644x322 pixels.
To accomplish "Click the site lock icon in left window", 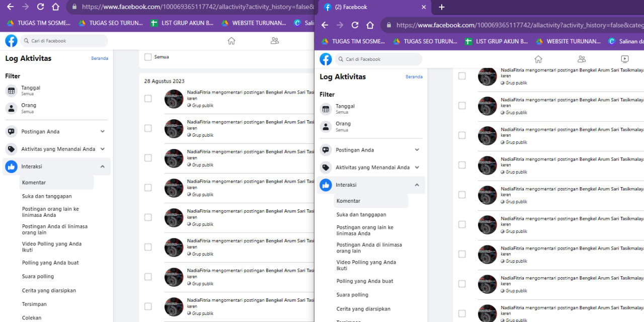I will tap(74, 7).
